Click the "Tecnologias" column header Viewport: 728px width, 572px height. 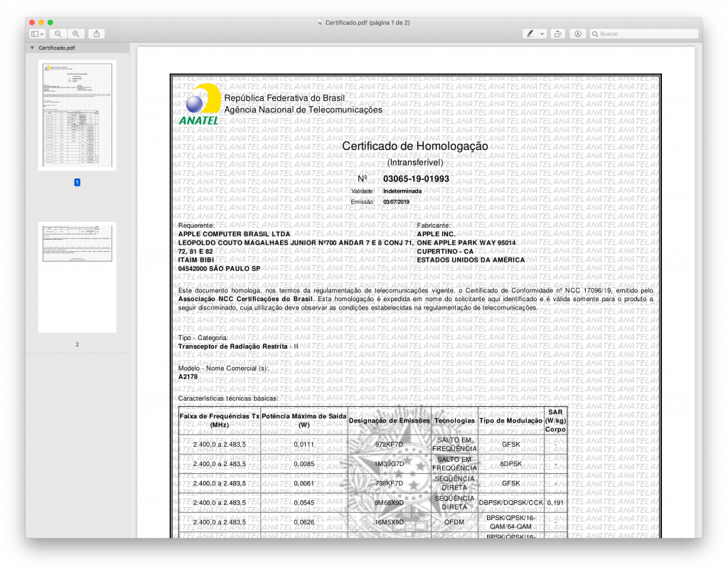tap(454, 421)
